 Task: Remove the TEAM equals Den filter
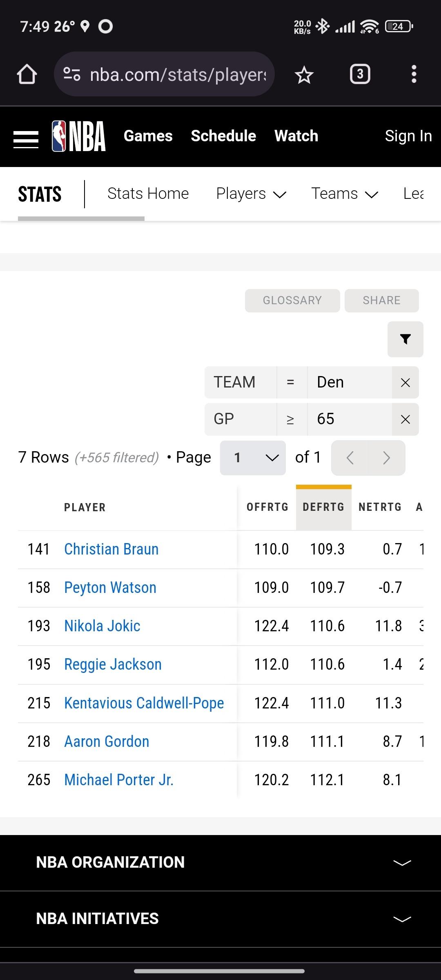(405, 383)
